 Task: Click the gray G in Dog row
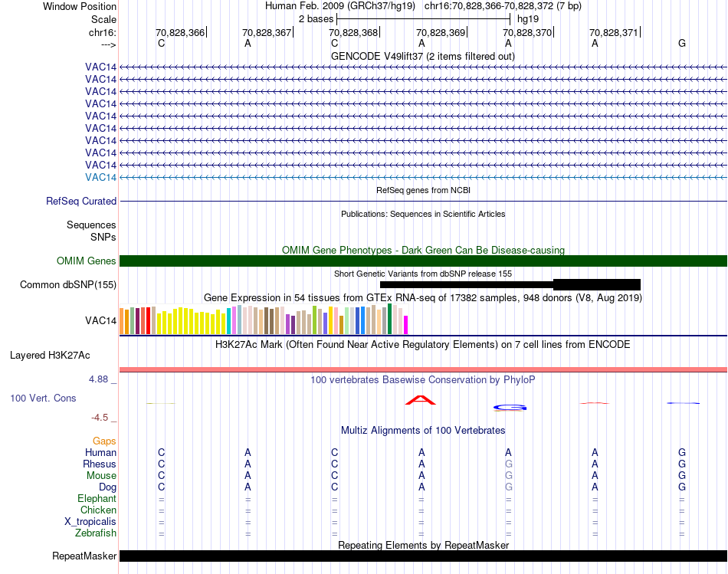click(509, 487)
